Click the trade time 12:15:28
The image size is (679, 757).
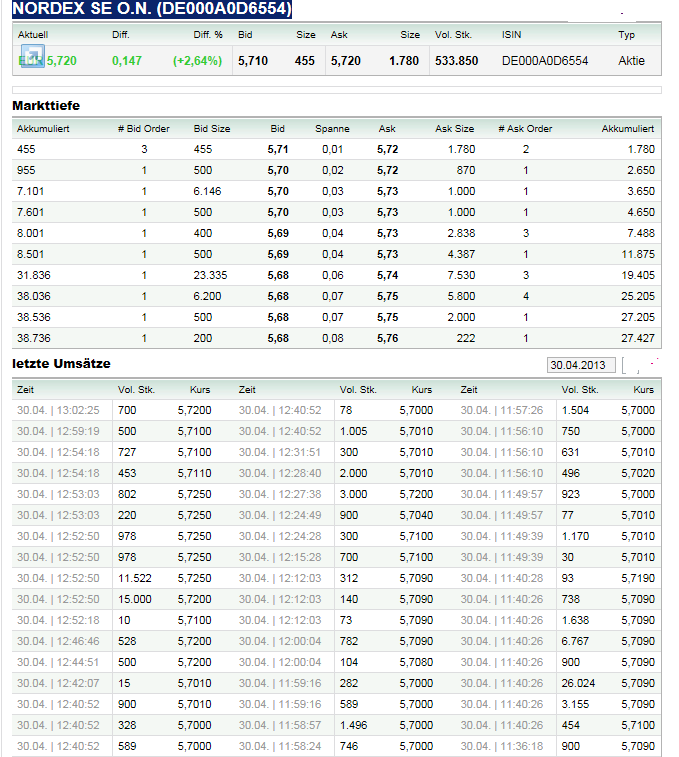pyautogui.click(x=299, y=558)
